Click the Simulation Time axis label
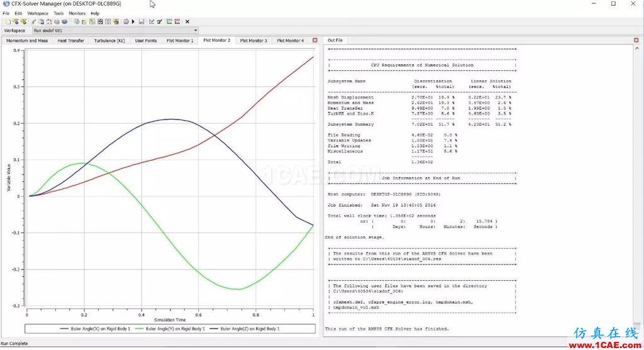Screen dimensions: 644x350 170,320
